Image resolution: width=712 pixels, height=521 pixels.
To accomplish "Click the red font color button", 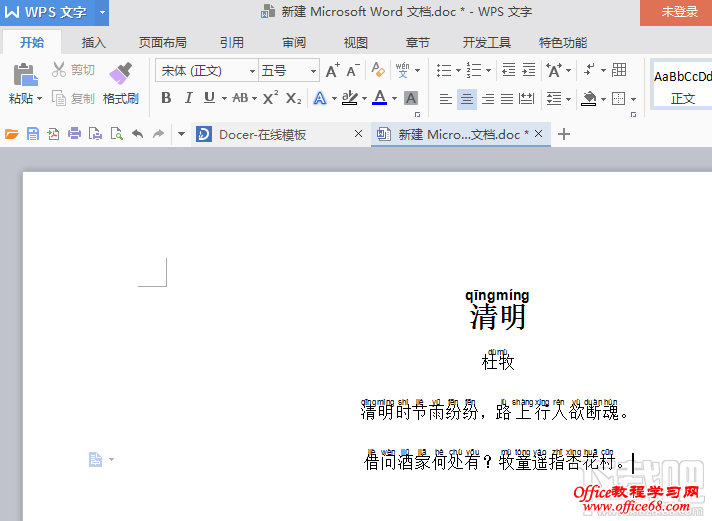I will (x=379, y=98).
